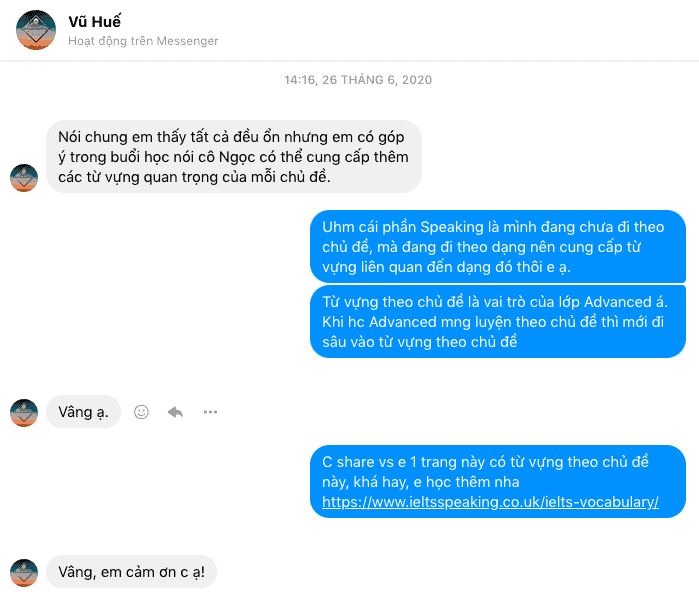Open the three-dot more options menu

tap(210, 412)
